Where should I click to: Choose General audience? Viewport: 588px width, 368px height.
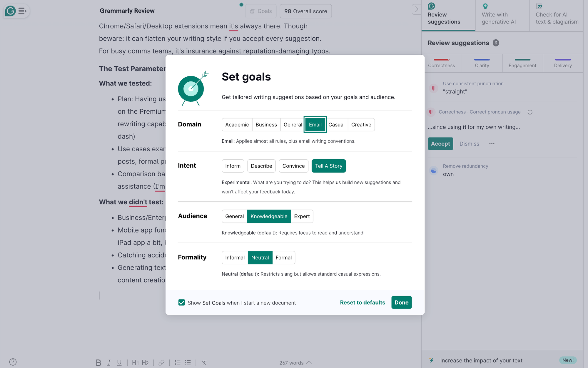pos(234,216)
